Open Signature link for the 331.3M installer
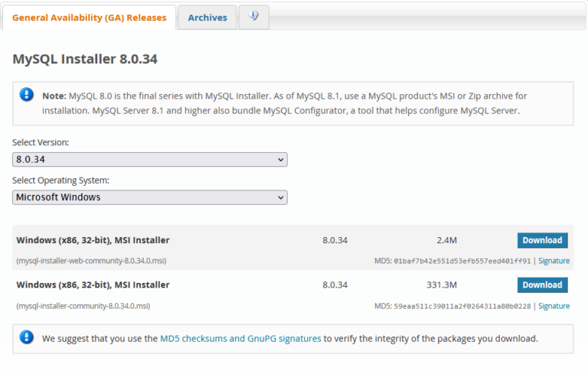Viewport: 588px width, 371px height. point(554,306)
